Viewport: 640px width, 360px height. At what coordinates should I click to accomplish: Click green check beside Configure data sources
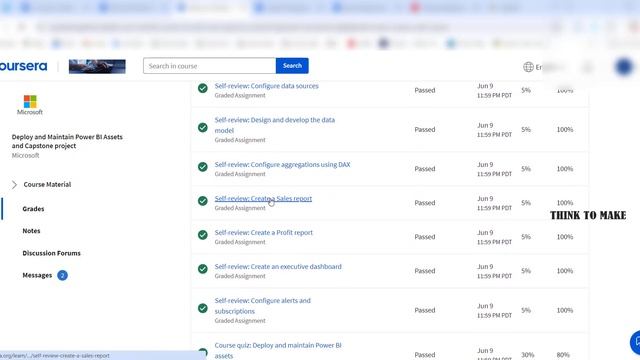(202, 88)
